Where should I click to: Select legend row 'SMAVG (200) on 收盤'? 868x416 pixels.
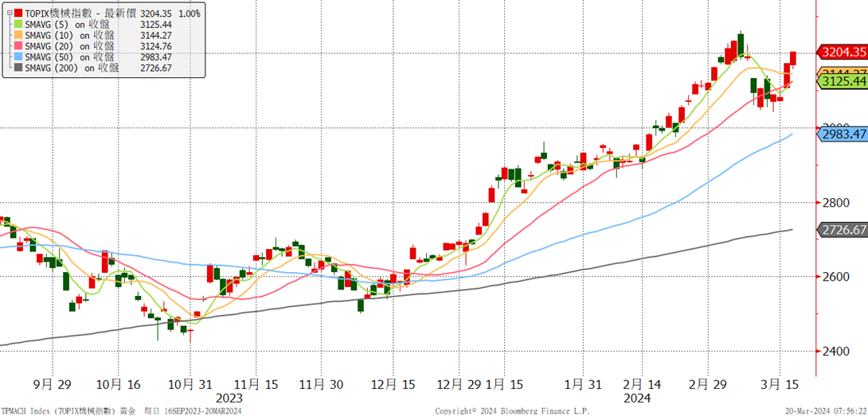72,68
